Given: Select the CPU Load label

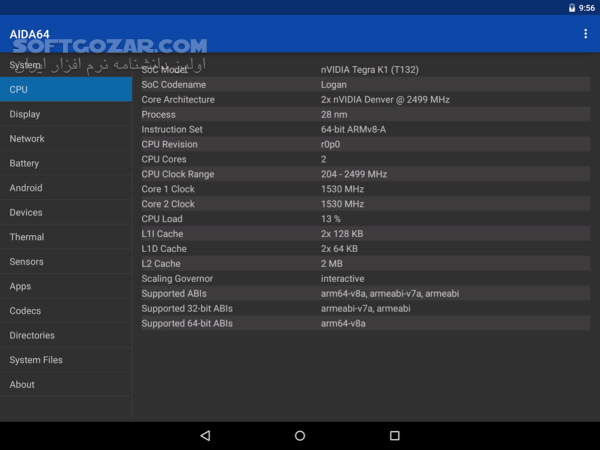Looking at the screenshot, I should pyautogui.click(x=162, y=219).
